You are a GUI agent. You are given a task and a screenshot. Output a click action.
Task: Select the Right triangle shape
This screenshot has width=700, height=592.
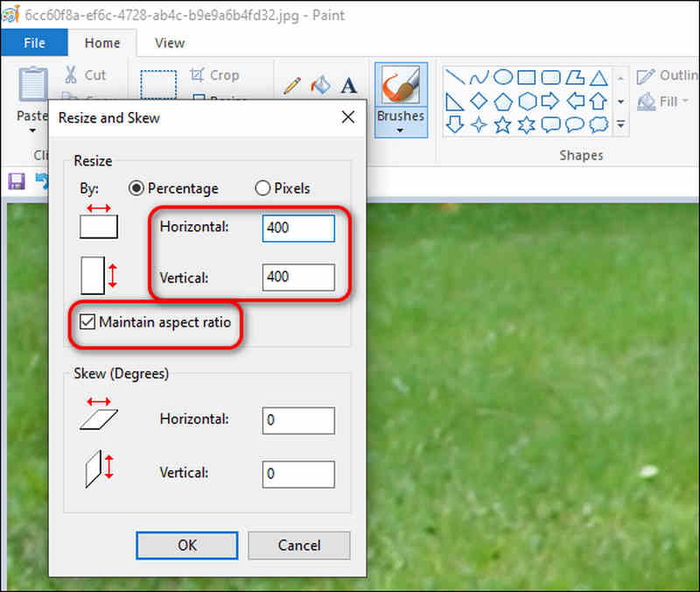(455, 102)
